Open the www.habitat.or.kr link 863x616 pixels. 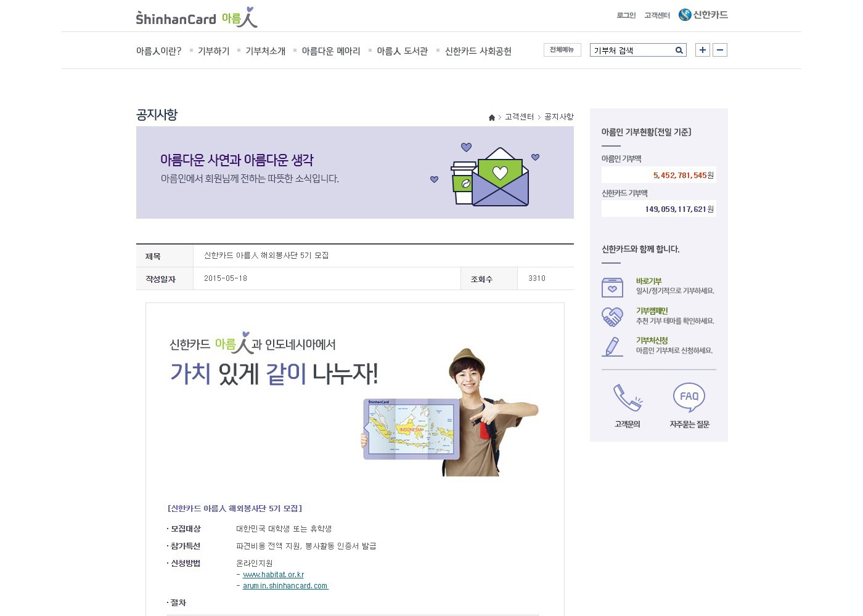point(274,575)
